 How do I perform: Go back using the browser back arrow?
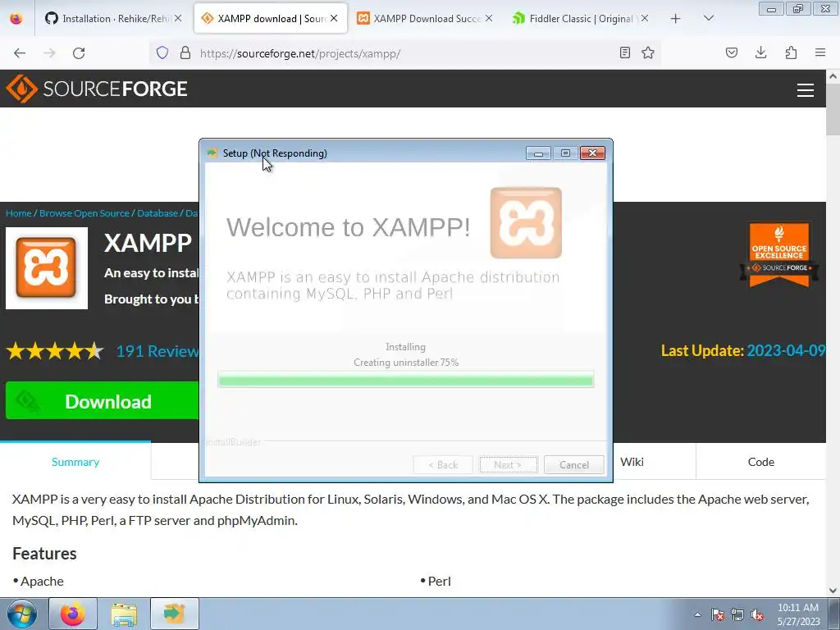click(x=20, y=53)
